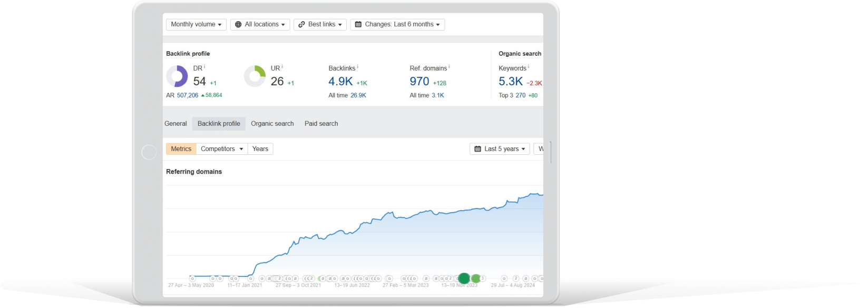Click the Referring domains chart title

click(x=194, y=172)
